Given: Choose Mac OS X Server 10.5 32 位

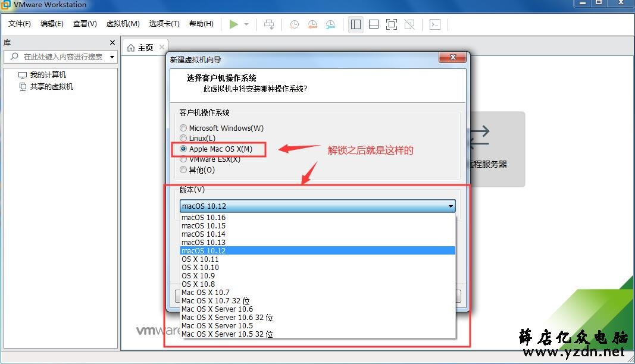Looking at the screenshot, I should point(318,334).
